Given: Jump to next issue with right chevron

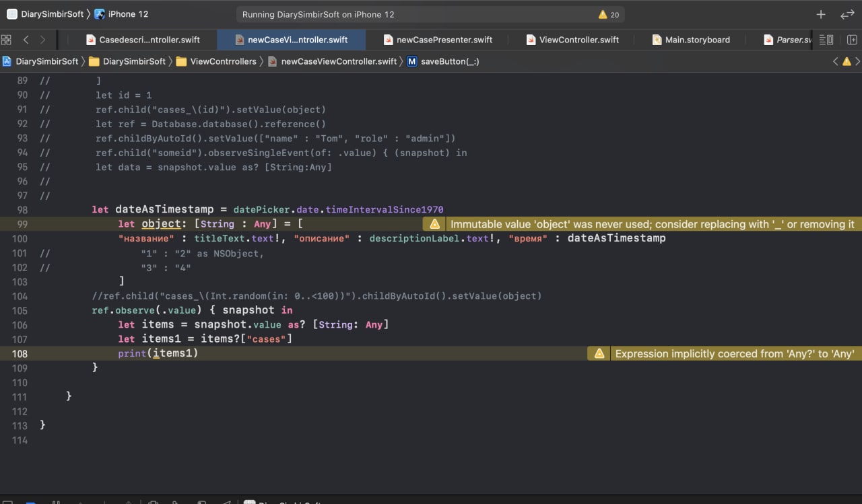Looking at the screenshot, I should click(x=857, y=61).
